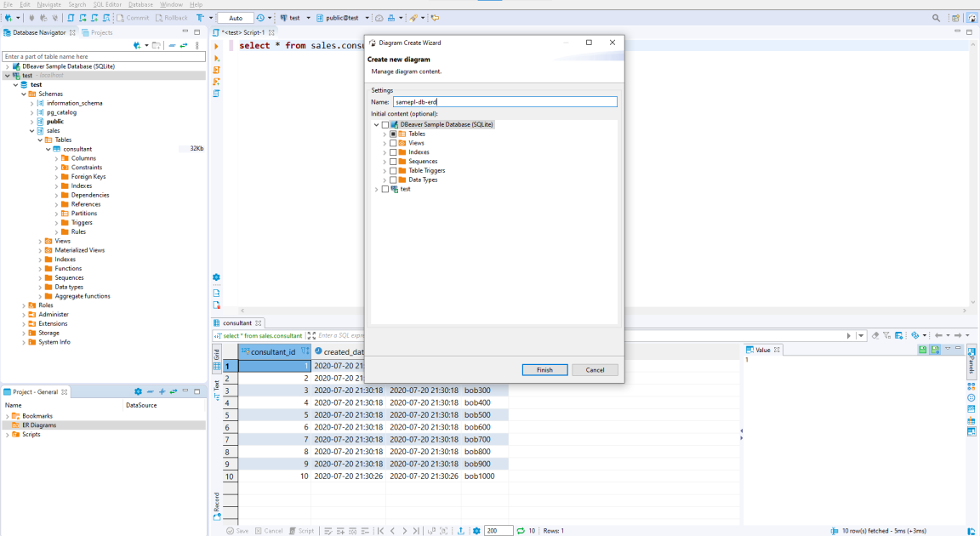Switch to the Projects tab
980x536 pixels.
[x=98, y=32]
